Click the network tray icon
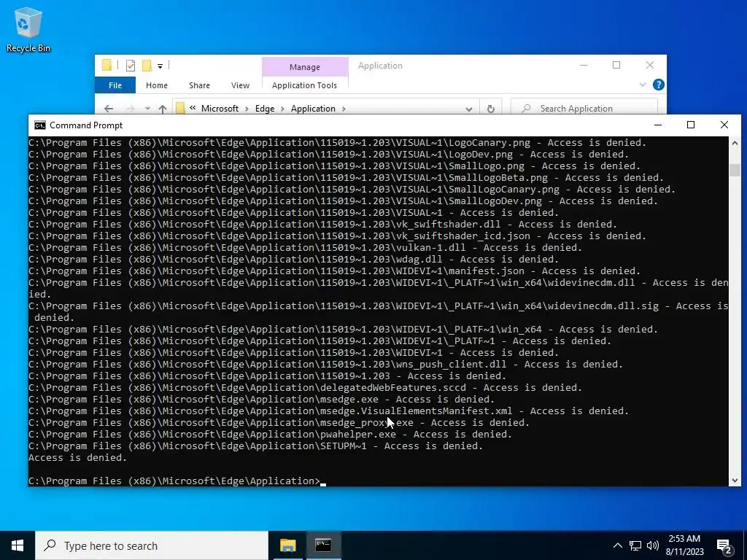This screenshot has height=560, width=747. point(635,545)
